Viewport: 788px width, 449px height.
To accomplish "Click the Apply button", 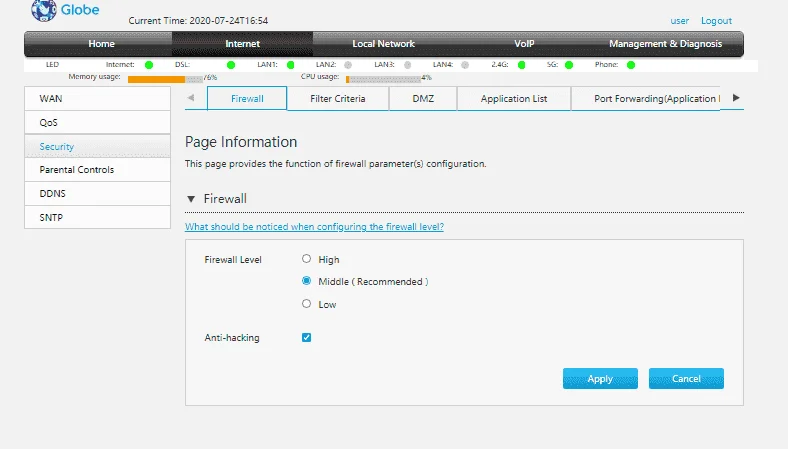I will click(x=600, y=379).
